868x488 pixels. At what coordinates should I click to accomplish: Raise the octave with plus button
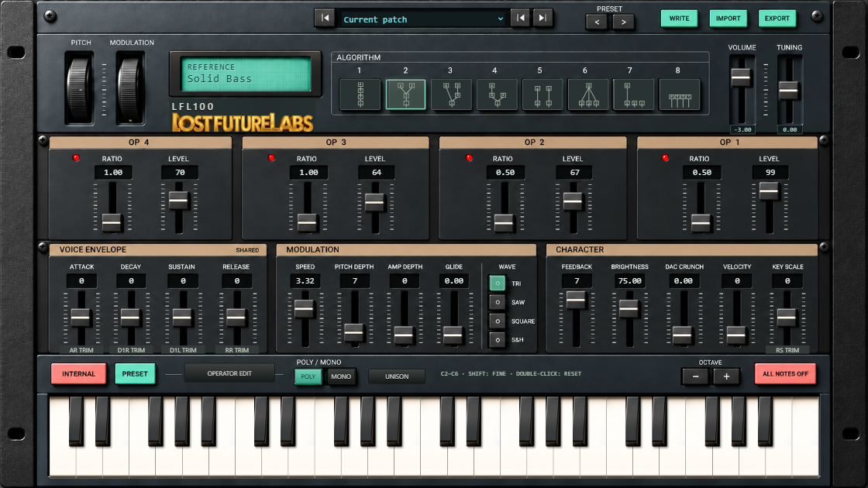click(726, 376)
